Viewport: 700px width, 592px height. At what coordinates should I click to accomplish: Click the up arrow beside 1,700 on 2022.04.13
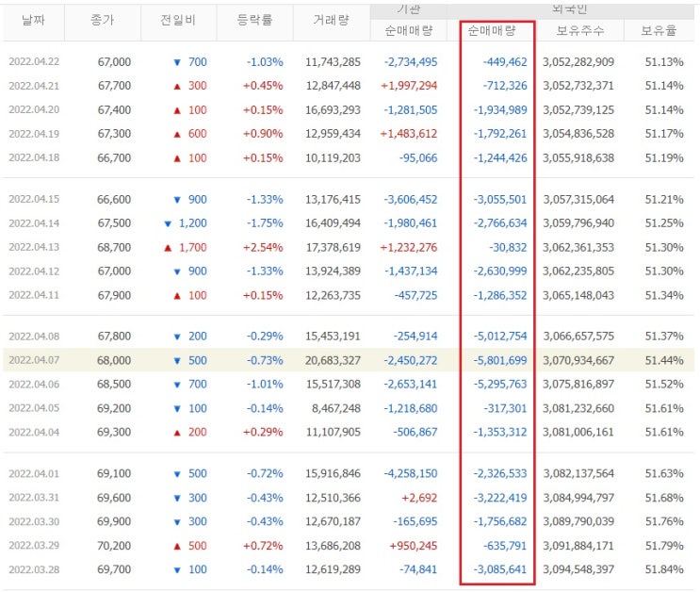[x=168, y=248]
